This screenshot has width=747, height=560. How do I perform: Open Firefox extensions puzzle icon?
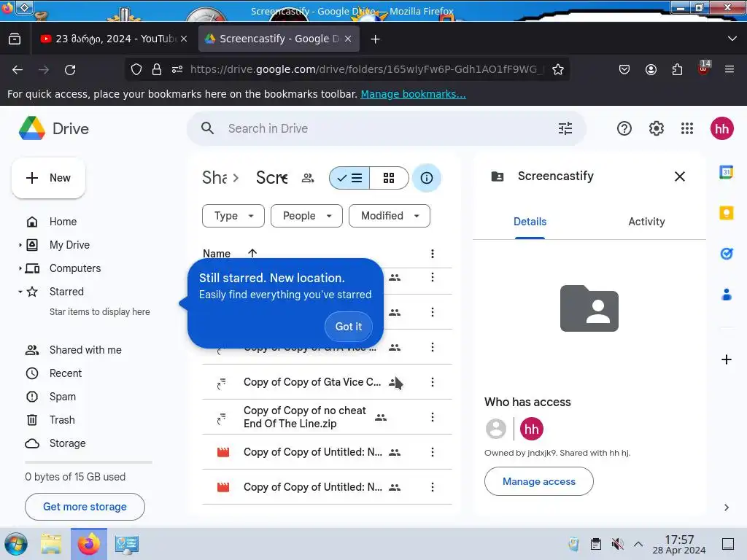[677, 69]
